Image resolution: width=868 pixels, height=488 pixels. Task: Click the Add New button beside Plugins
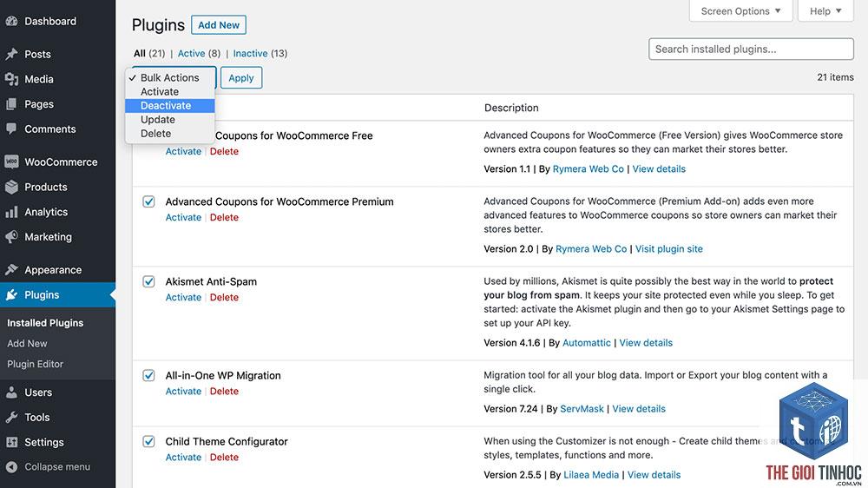pyautogui.click(x=219, y=25)
